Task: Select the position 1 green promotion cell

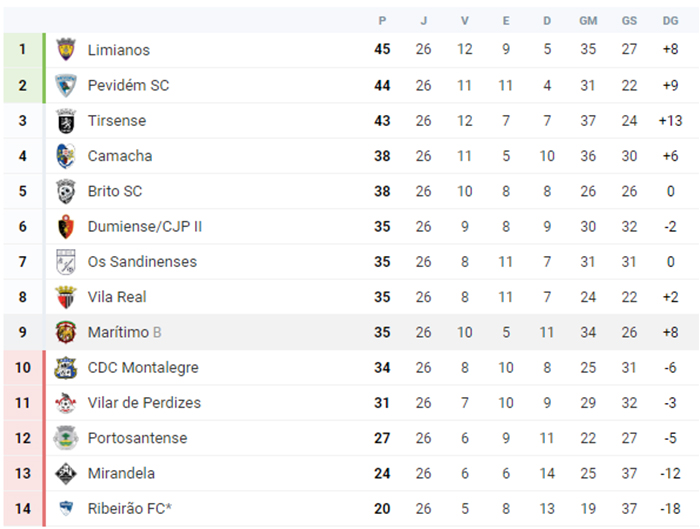Action: [23, 50]
